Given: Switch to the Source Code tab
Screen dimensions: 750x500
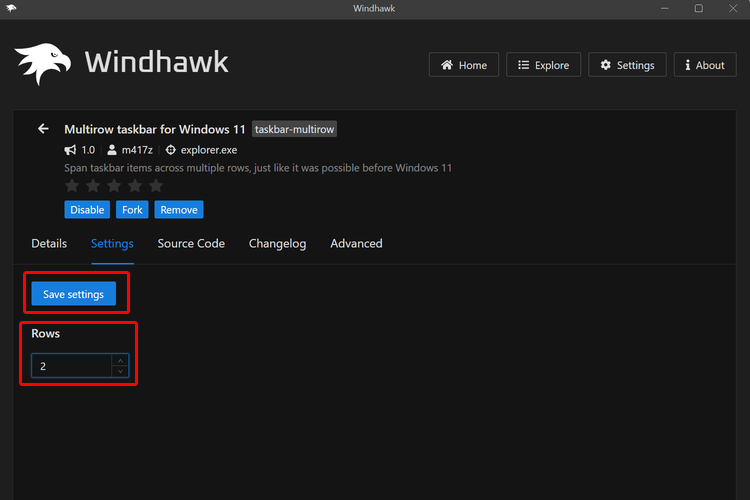Looking at the screenshot, I should point(191,243).
